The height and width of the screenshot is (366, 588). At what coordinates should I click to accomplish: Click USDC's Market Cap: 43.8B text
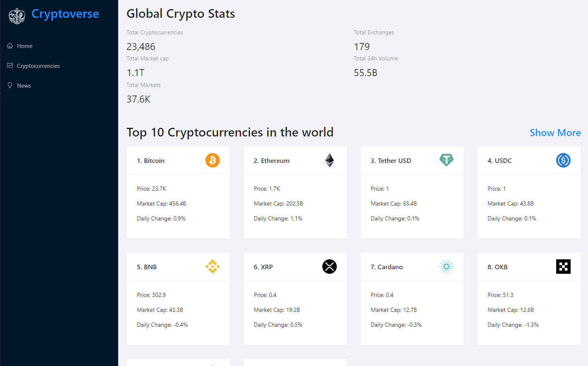(x=511, y=203)
